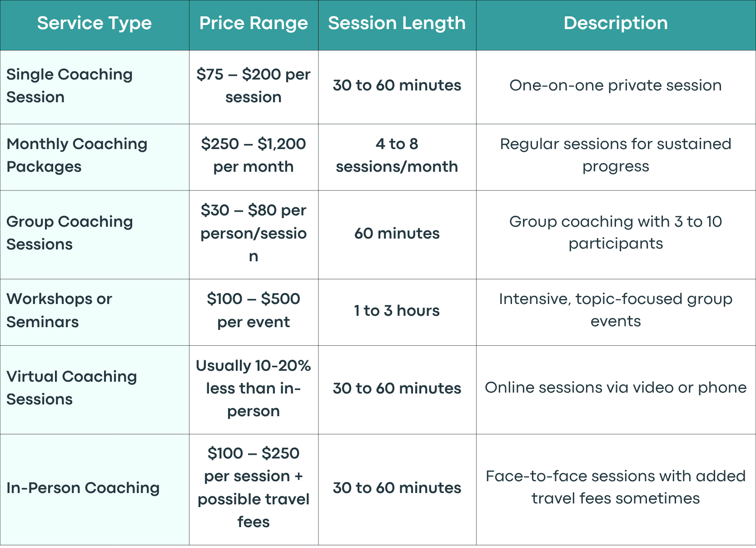Select the Monthly Coaching Packages cell
This screenshot has width=756, height=548.
[94, 157]
